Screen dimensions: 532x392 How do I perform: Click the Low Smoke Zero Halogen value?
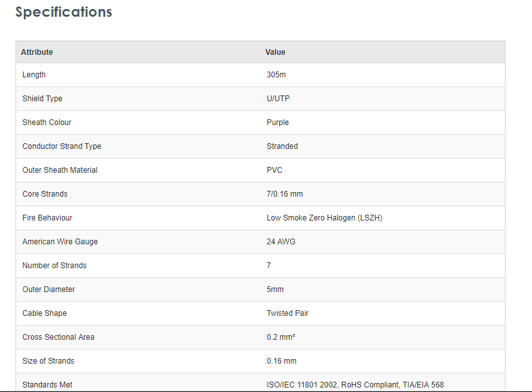324,218
